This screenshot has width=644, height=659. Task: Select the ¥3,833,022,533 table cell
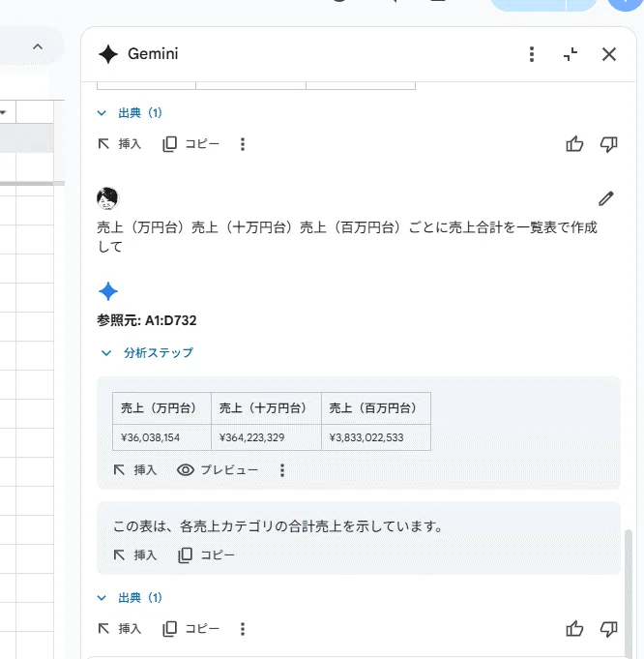(376, 437)
